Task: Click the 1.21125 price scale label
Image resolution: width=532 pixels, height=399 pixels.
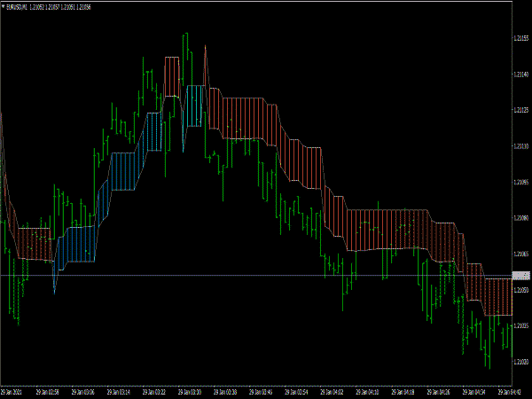Action: [x=521, y=110]
